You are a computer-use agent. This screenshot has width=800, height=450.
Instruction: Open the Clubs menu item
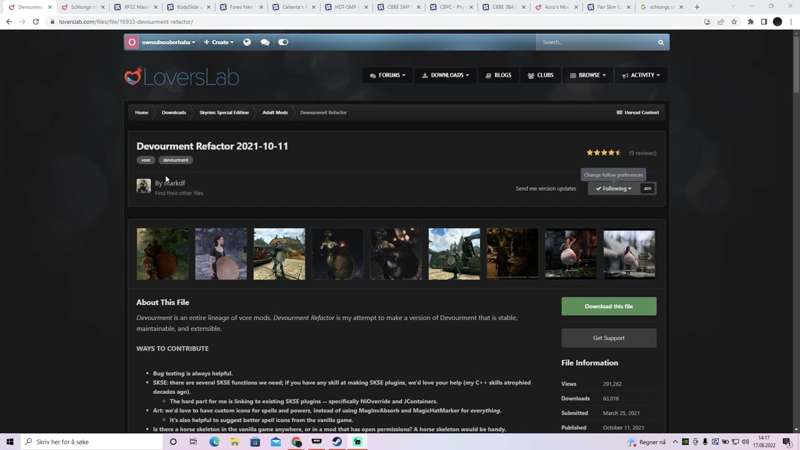pos(540,75)
